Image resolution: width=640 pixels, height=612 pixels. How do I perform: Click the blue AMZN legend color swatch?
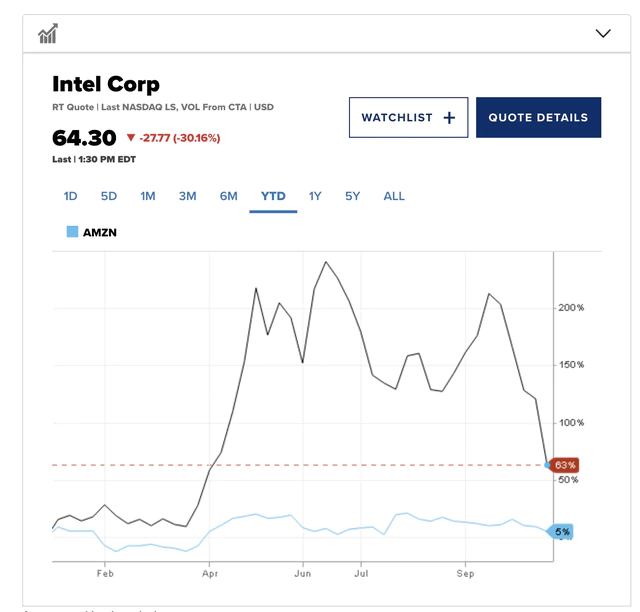(x=72, y=232)
